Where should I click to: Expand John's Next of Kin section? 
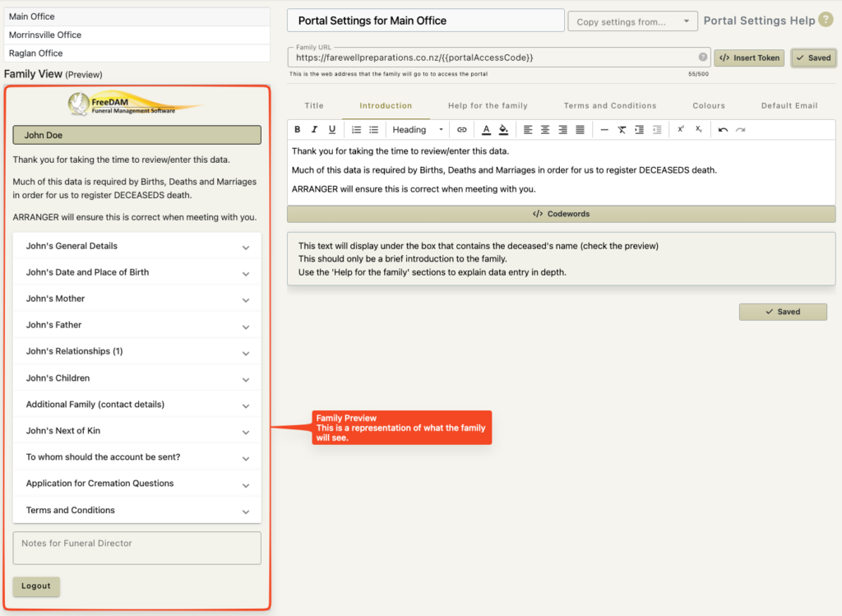click(x=137, y=431)
